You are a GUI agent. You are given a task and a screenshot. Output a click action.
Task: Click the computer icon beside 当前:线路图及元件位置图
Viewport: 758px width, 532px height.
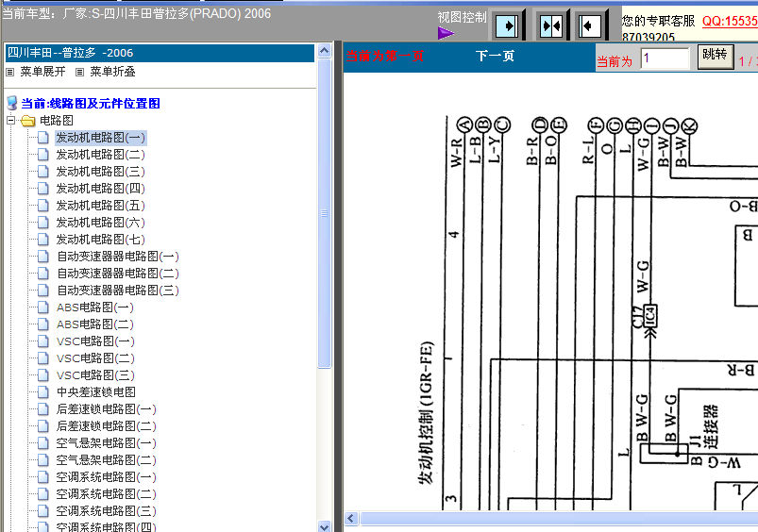pos(12,103)
